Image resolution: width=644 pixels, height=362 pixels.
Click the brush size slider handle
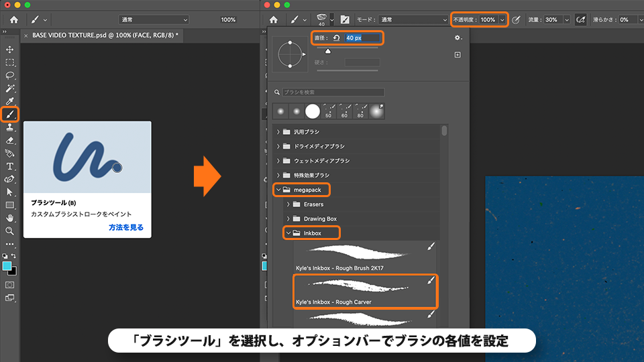pos(328,52)
